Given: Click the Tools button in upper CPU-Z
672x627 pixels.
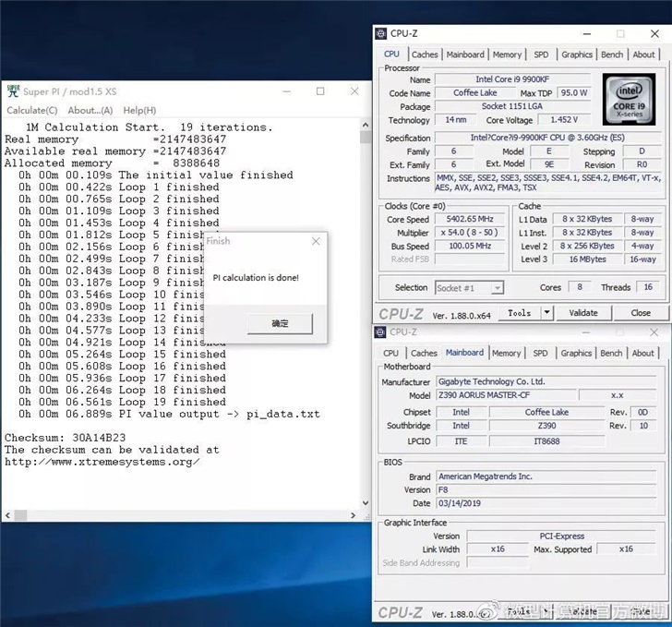Looking at the screenshot, I should coord(519,313).
